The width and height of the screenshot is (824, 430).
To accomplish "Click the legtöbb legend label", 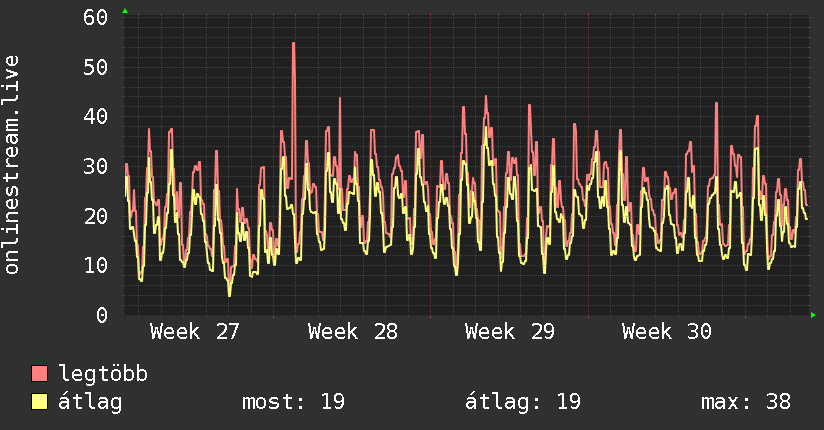I will pos(103,374).
